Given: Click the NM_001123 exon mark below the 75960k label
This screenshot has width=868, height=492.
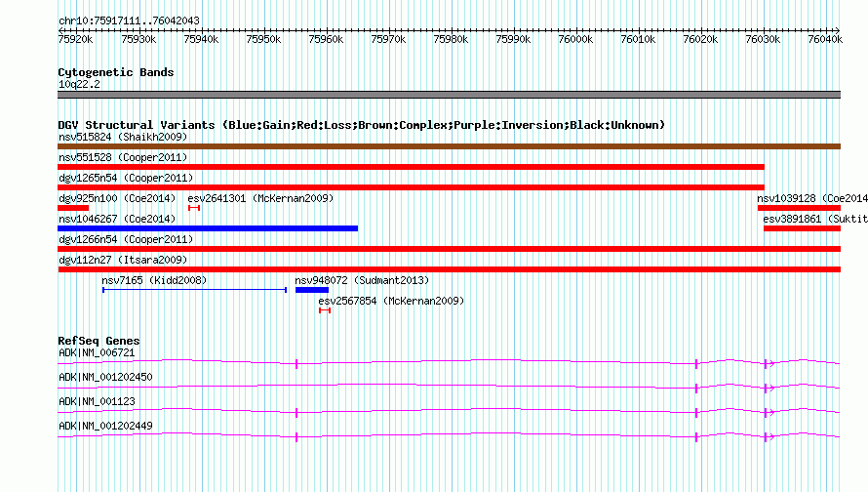Looking at the screenshot, I should 296,413.
